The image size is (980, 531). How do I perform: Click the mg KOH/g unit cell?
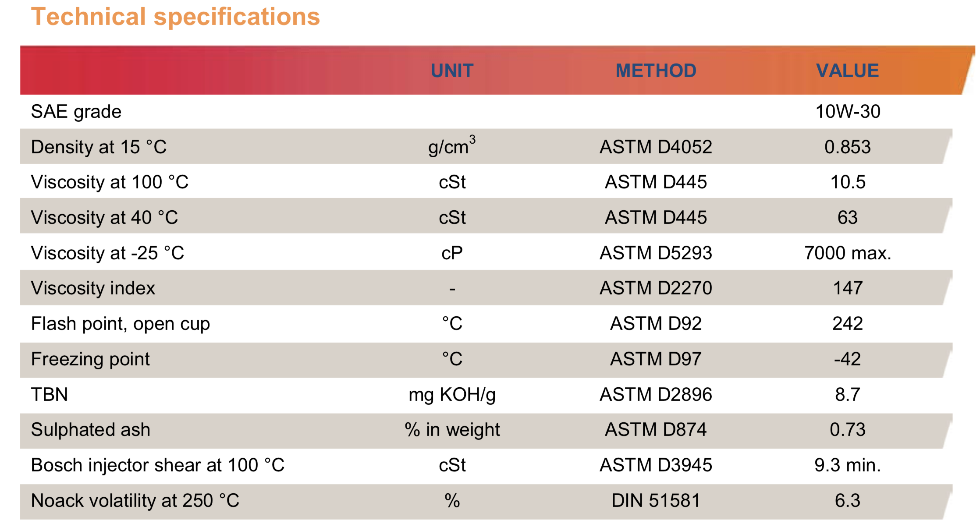(452, 395)
